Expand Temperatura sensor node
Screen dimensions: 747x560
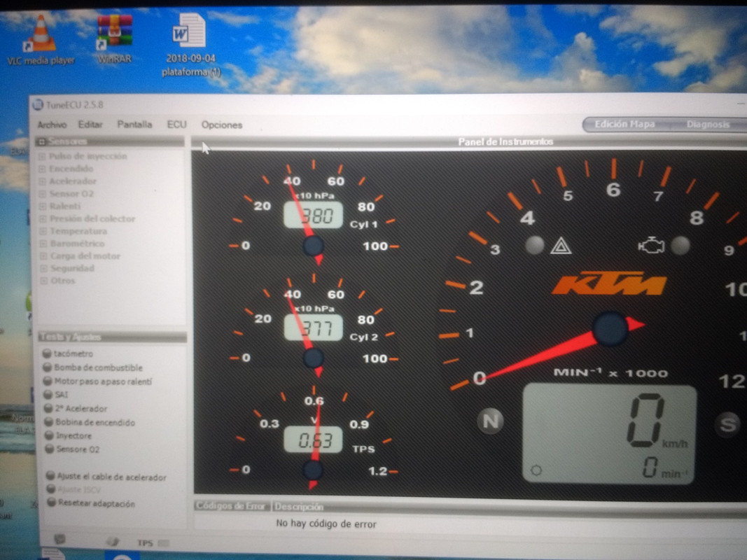43,231
